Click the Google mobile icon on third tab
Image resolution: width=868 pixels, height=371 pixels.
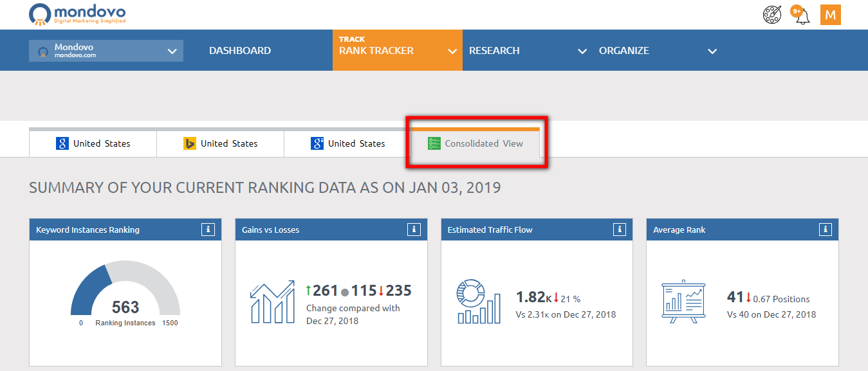[317, 143]
